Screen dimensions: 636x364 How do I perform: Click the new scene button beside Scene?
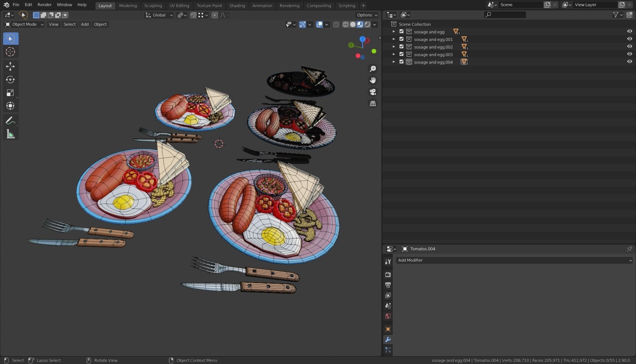click(x=547, y=5)
